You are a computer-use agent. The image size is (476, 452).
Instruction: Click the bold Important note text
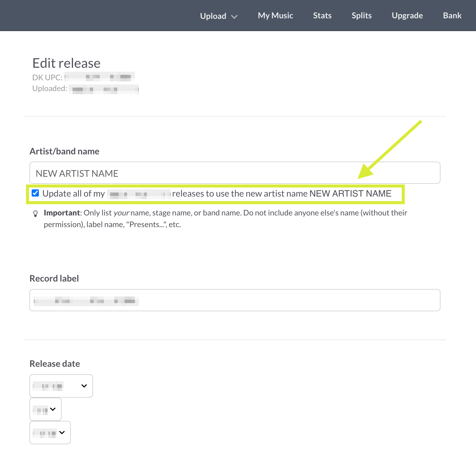click(62, 213)
